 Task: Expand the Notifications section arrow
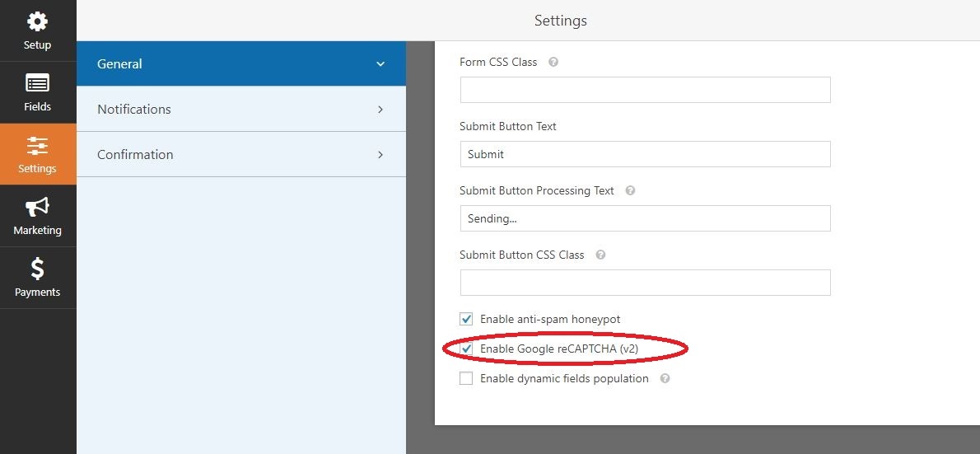380,110
